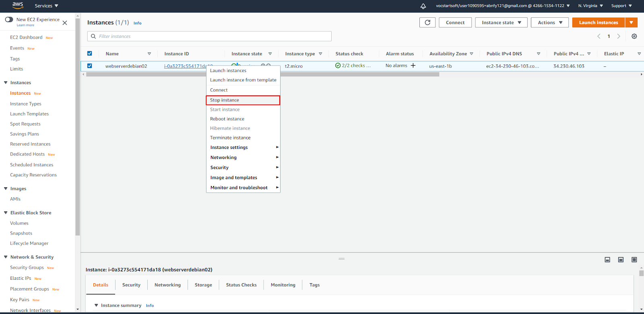Image resolution: width=644 pixels, height=314 pixels.
Task: Click the AWS logo
Action: click(x=18, y=6)
